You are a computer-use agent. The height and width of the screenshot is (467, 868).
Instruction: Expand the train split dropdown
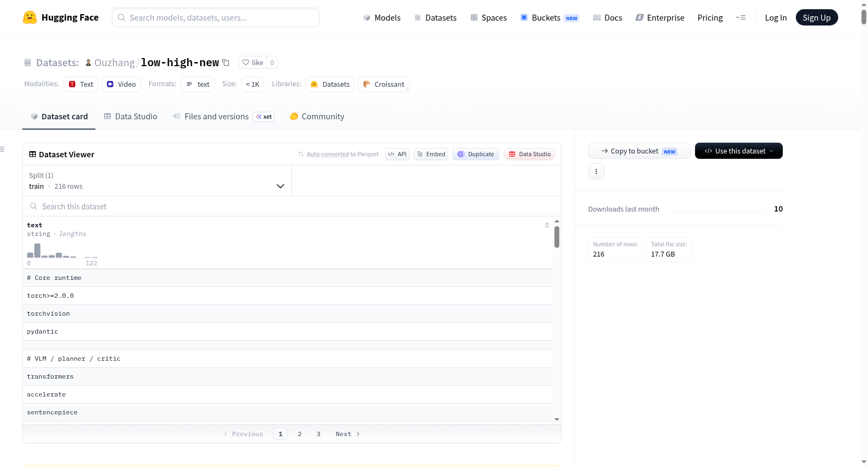[157, 181]
